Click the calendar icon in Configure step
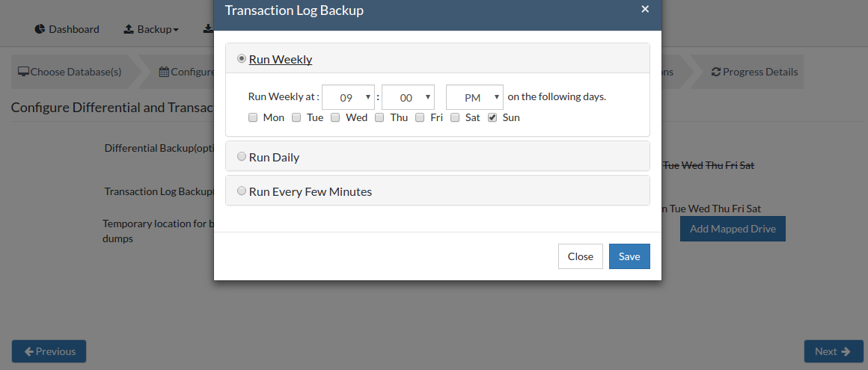Image resolution: width=868 pixels, height=370 pixels. pyautogui.click(x=164, y=72)
